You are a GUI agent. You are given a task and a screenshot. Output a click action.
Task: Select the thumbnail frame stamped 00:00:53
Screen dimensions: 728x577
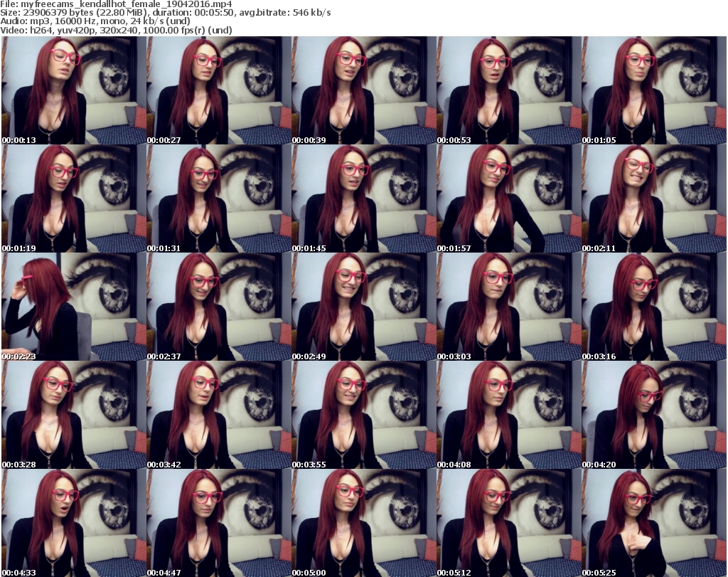click(509, 90)
